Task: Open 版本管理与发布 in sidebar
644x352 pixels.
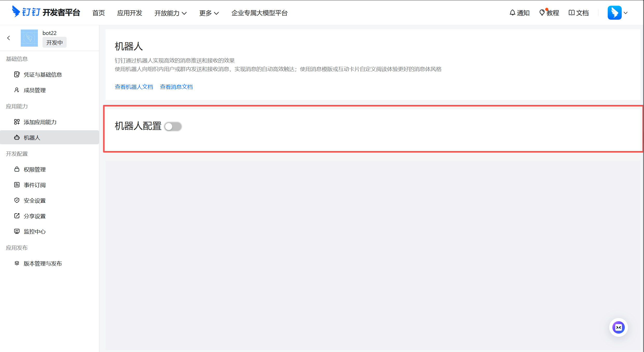Action: tap(43, 263)
